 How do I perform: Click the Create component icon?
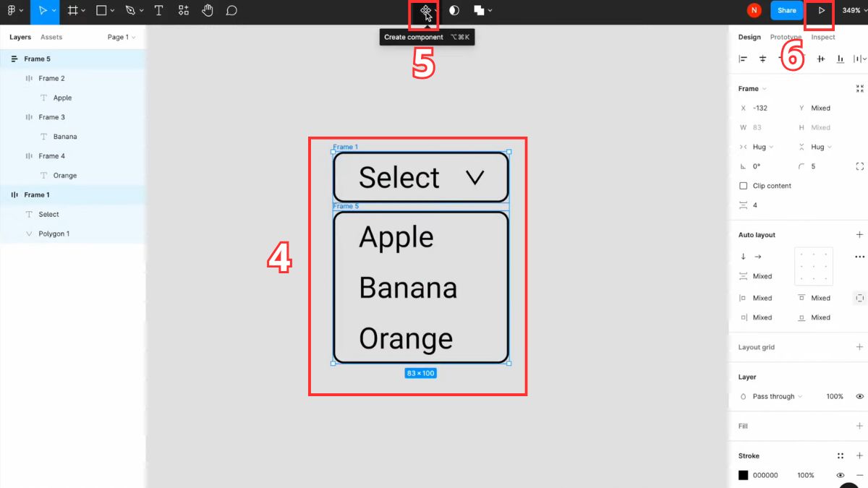(424, 10)
